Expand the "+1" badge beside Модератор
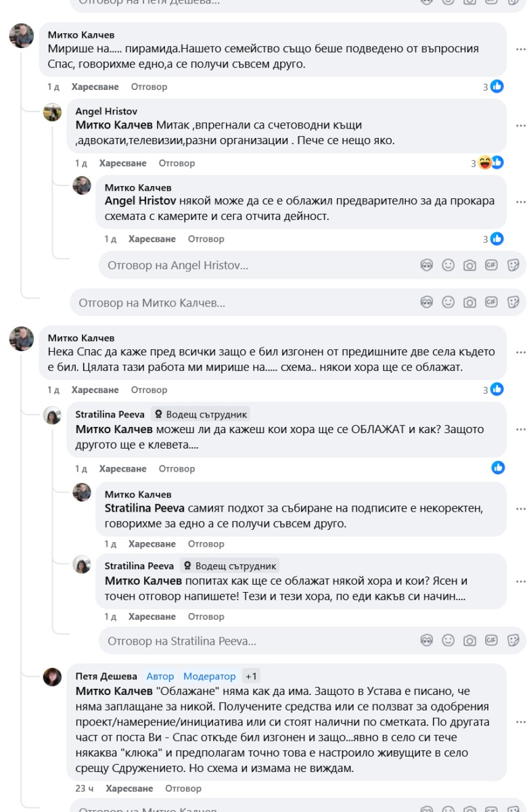The image size is (529, 812). 251,676
